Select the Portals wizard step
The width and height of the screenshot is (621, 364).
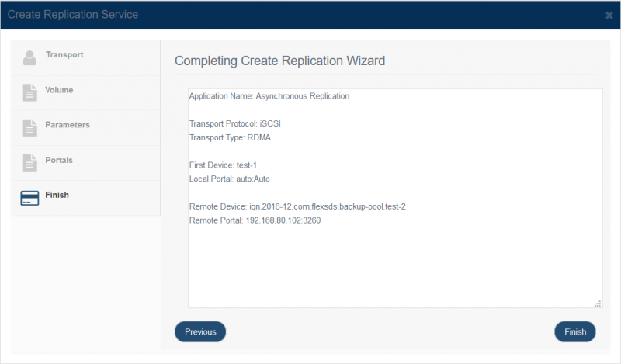pos(59,160)
